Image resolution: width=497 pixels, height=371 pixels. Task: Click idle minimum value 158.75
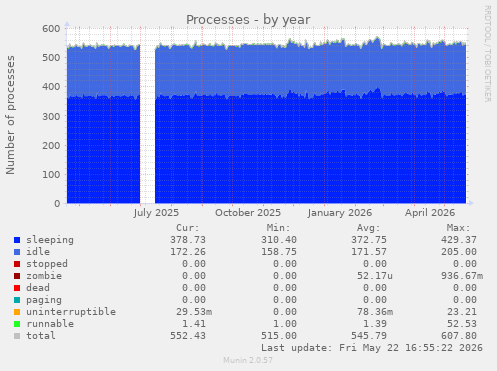(x=279, y=252)
